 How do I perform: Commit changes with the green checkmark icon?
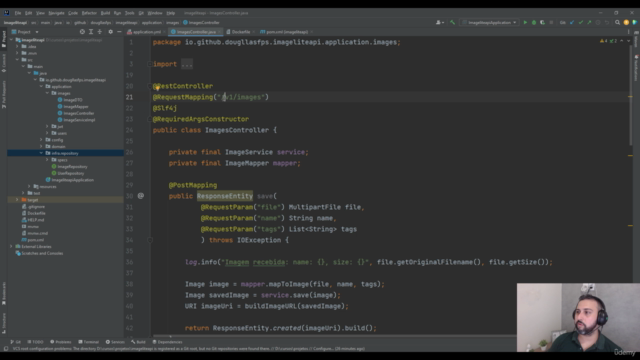pos(580,22)
